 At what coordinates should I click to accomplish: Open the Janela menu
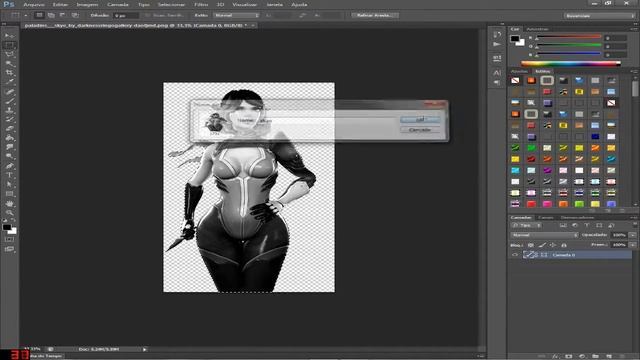274,4
